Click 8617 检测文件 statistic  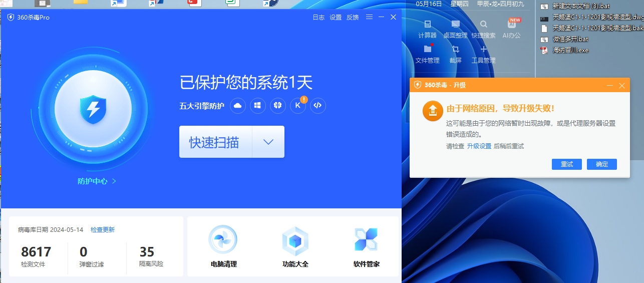click(x=36, y=255)
